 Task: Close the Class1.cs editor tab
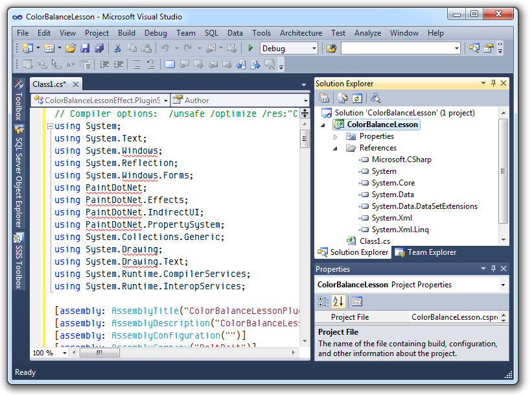(x=76, y=84)
